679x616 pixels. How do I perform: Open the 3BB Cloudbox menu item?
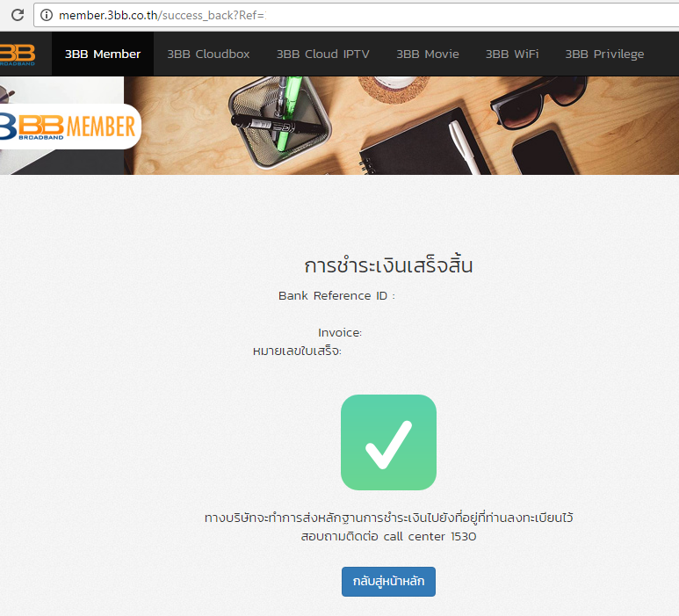[208, 54]
